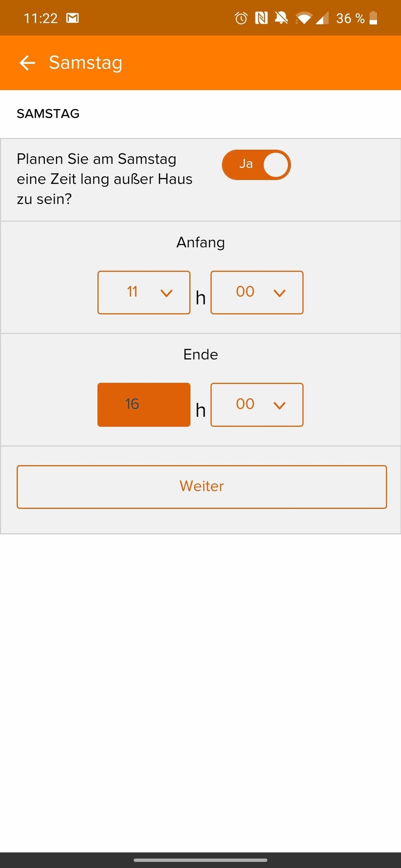This screenshot has width=401, height=868.
Task: Tap the NFC status bar icon
Action: 262,18
